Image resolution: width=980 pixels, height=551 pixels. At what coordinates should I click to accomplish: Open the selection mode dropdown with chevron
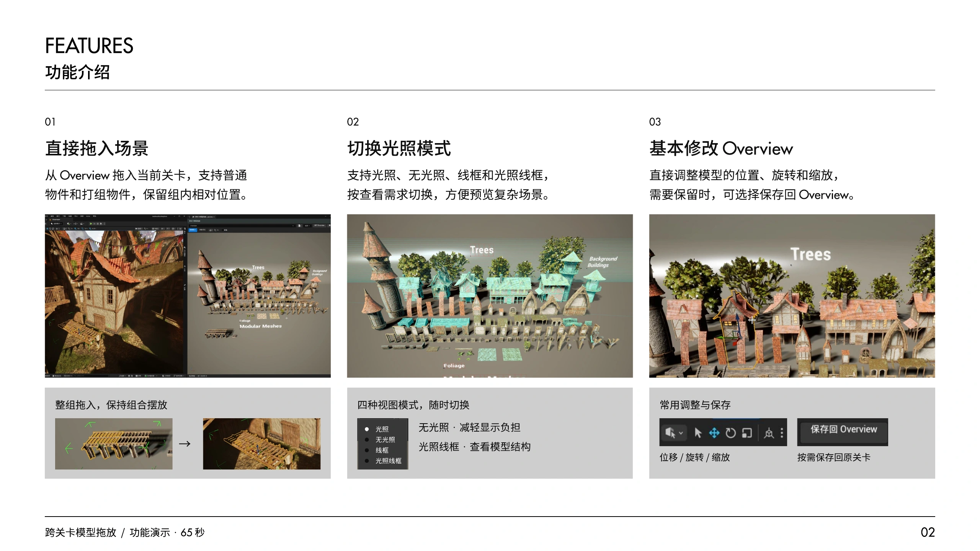click(x=674, y=433)
